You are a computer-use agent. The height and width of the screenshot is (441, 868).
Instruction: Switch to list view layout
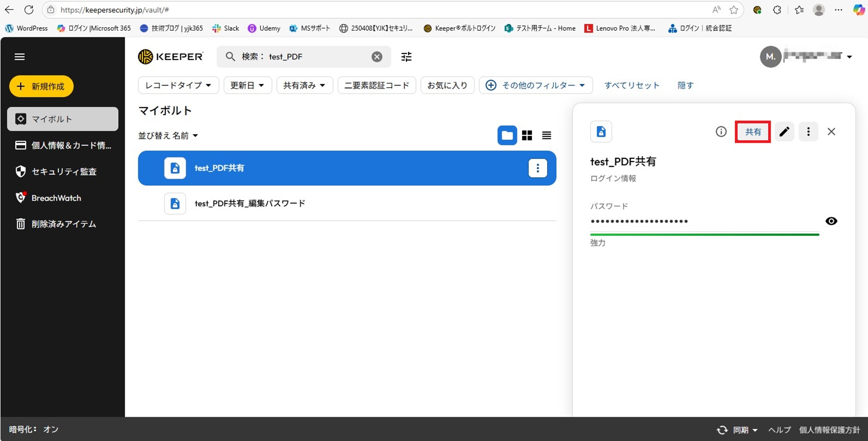point(546,136)
